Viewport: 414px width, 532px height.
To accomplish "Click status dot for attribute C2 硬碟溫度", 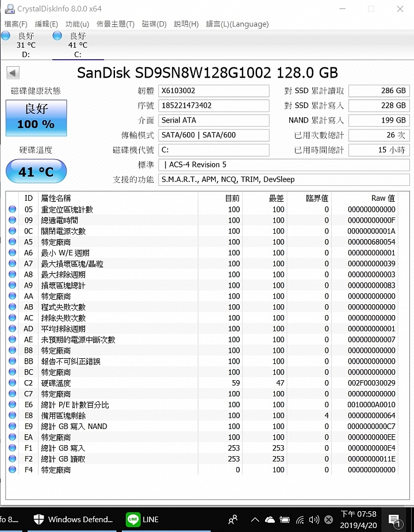I will tap(13, 382).
